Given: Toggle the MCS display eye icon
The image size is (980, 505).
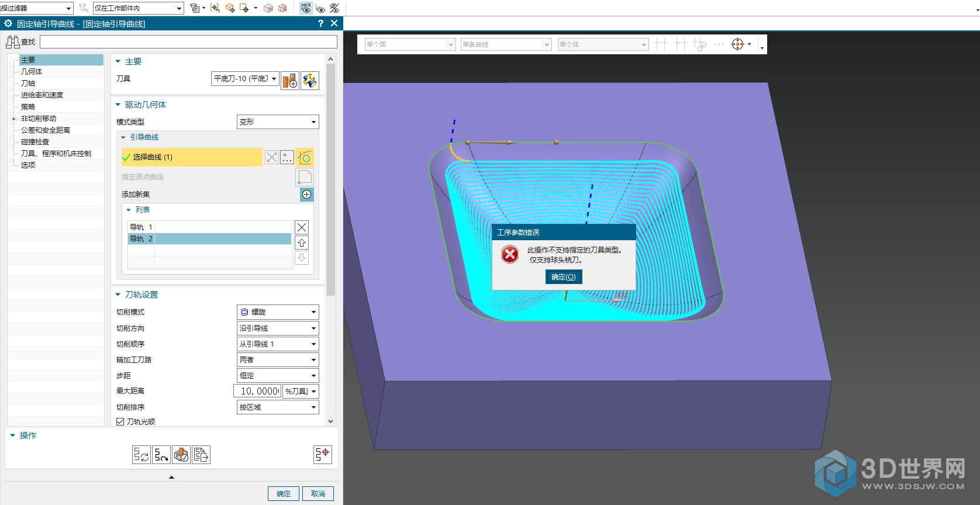Looking at the screenshot, I should [x=306, y=8].
